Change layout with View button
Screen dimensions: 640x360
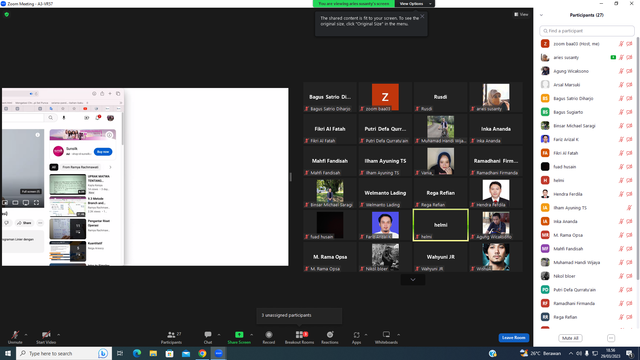click(521, 14)
